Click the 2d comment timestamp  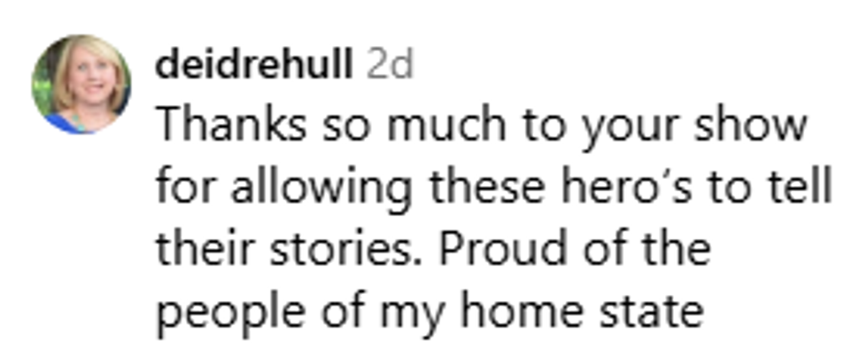(x=390, y=65)
